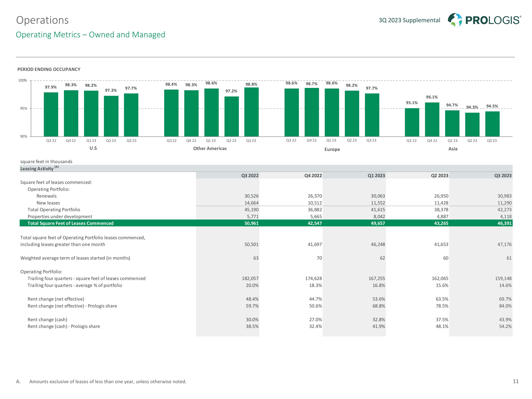Image resolution: width=532 pixels, height=399 pixels.
Task: Click the Other Americas Q3 23 bar
Action: (251, 112)
